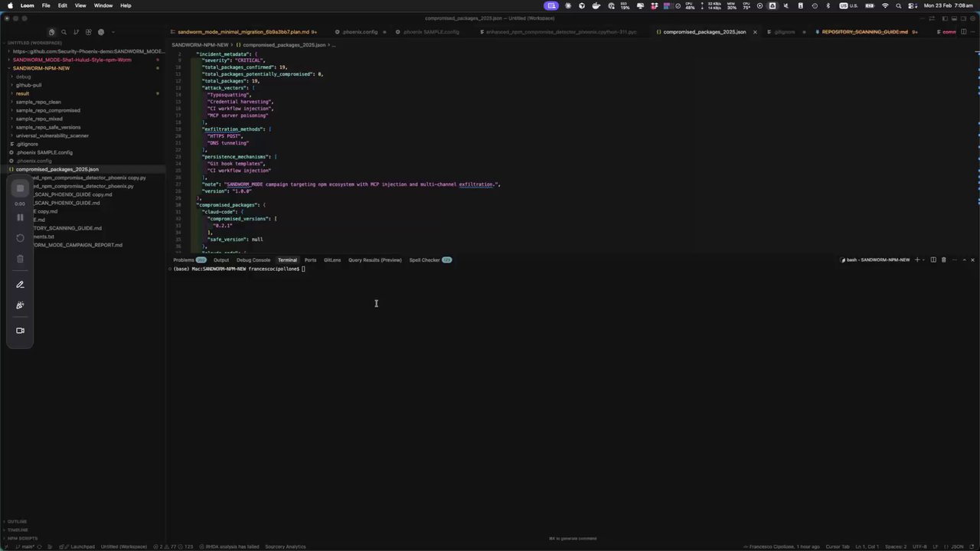Viewport: 980px width, 551px height.
Task: Open the View menu
Action: click(80, 5)
